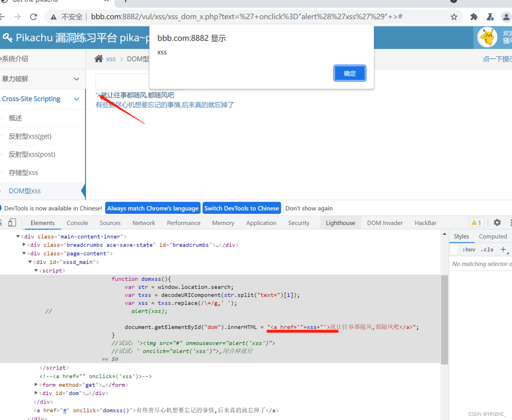Expand the 暴力破解 sidebar menu
512x420 pixels.
click(x=43, y=79)
